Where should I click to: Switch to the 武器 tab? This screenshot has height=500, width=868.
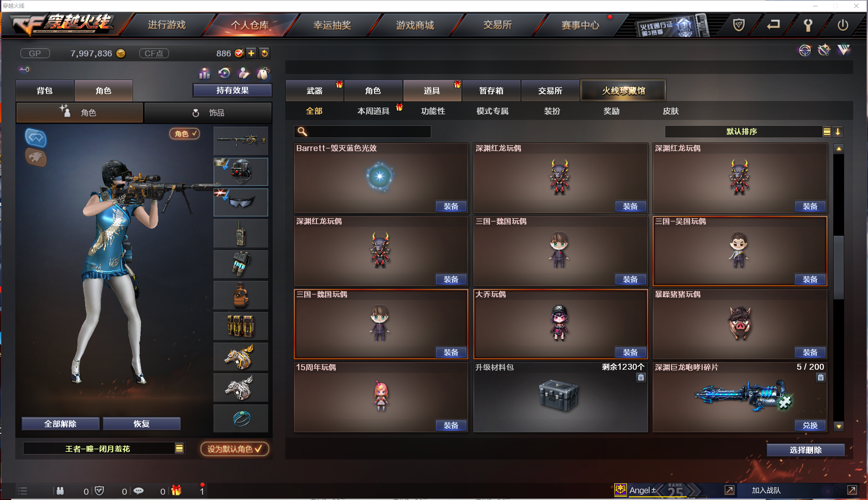315,91
